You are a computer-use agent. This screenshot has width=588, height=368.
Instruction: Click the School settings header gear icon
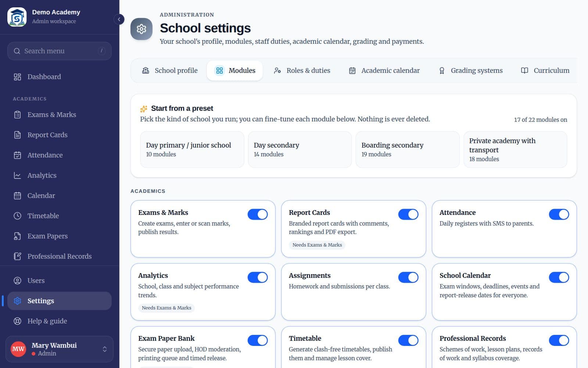point(141,29)
